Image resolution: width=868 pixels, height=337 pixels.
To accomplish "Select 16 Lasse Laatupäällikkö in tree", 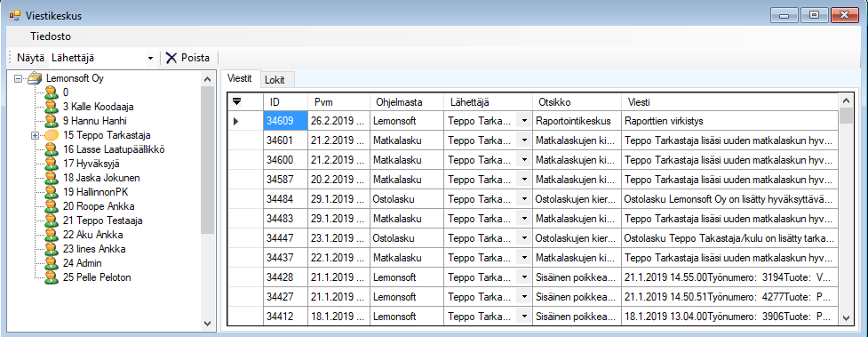I will point(114,149).
